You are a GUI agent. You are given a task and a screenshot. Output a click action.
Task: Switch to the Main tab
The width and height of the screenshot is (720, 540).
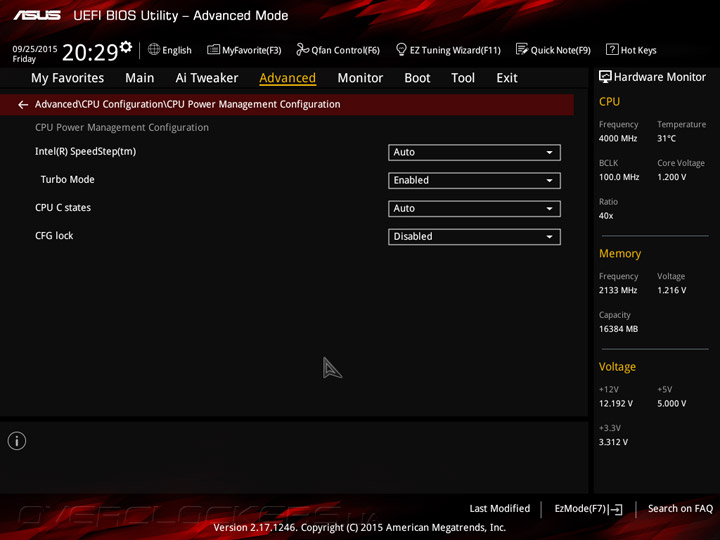[140, 78]
